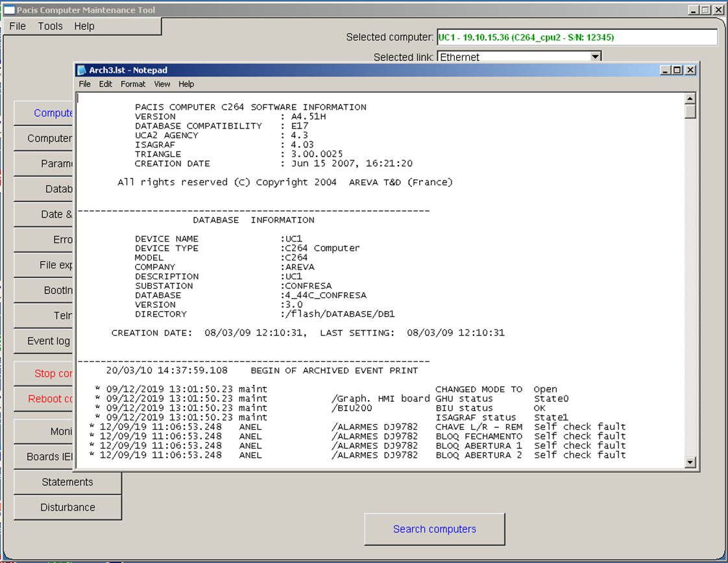Click the SUBSTATION value 'CONFRESA'
The width and height of the screenshot is (728, 563).
coord(308,286)
